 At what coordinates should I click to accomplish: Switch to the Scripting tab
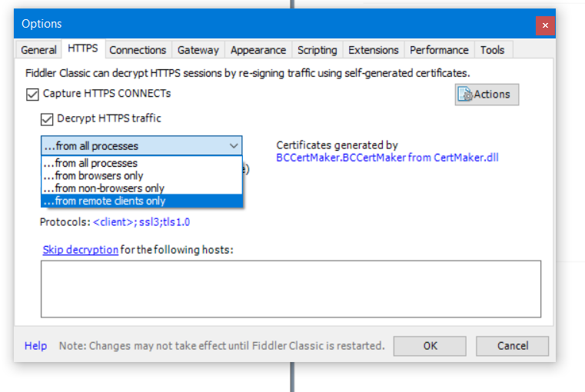click(317, 50)
